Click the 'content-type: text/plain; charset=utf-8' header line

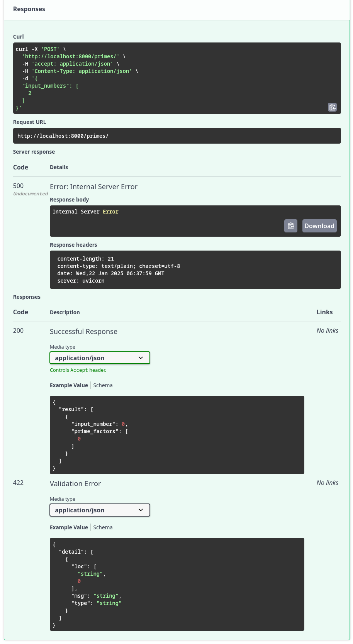(x=119, y=266)
